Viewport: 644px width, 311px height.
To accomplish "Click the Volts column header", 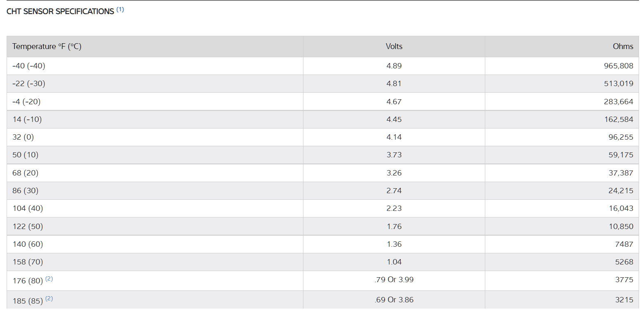I will (x=394, y=47).
